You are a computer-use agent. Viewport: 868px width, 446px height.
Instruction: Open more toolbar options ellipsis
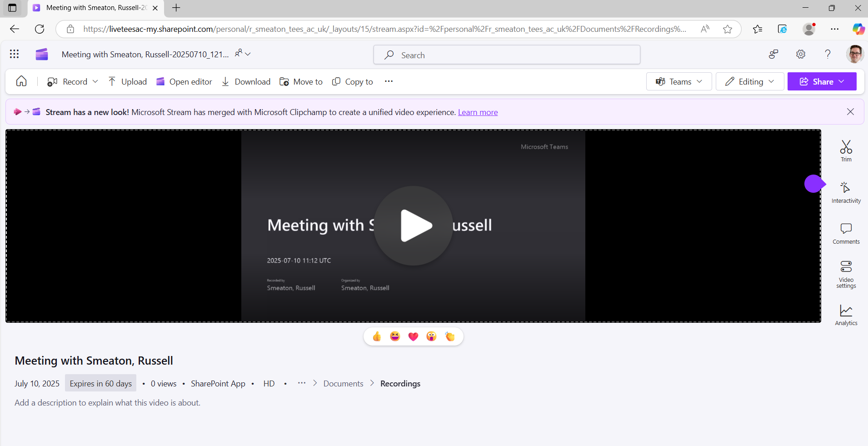(x=389, y=81)
